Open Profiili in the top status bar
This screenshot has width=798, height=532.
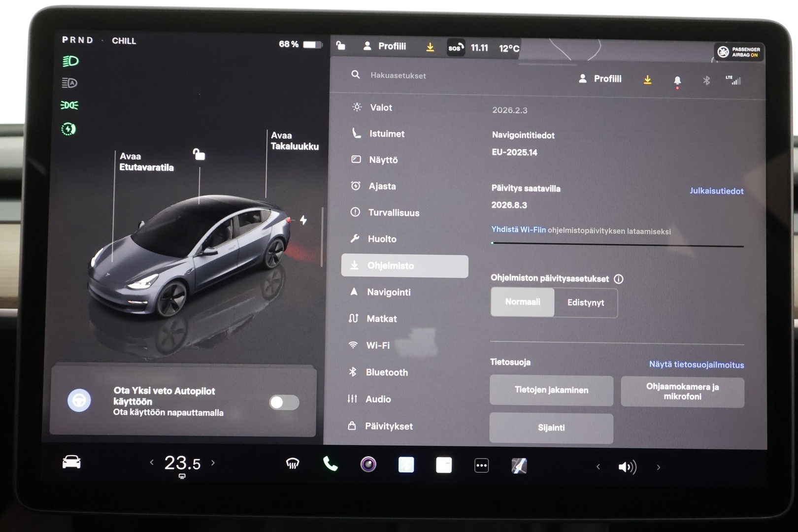384,46
